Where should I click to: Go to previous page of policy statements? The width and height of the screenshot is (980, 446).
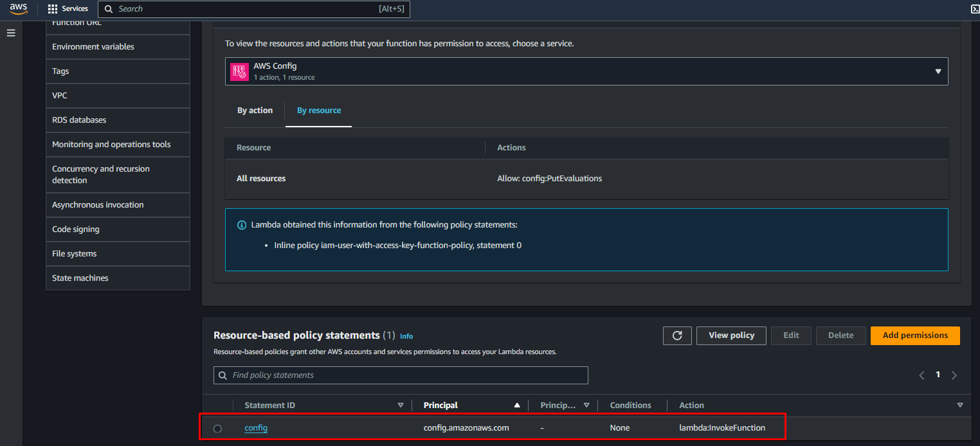point(921,375)
